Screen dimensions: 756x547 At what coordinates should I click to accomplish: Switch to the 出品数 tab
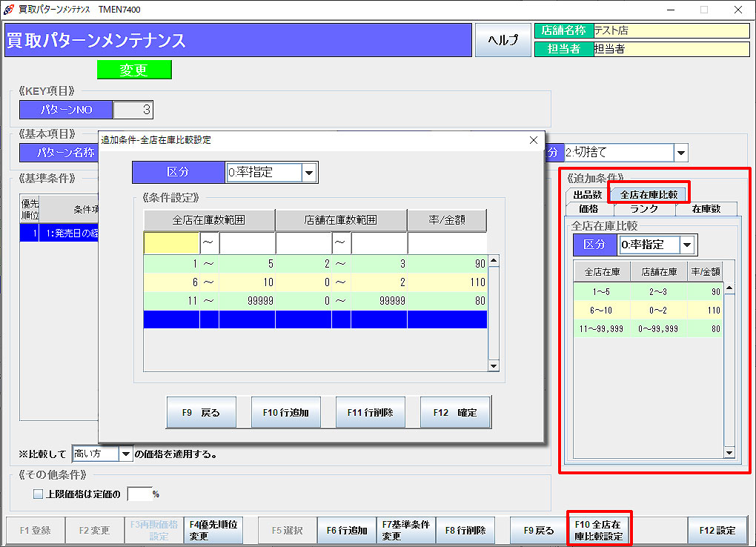pos(587,195)
